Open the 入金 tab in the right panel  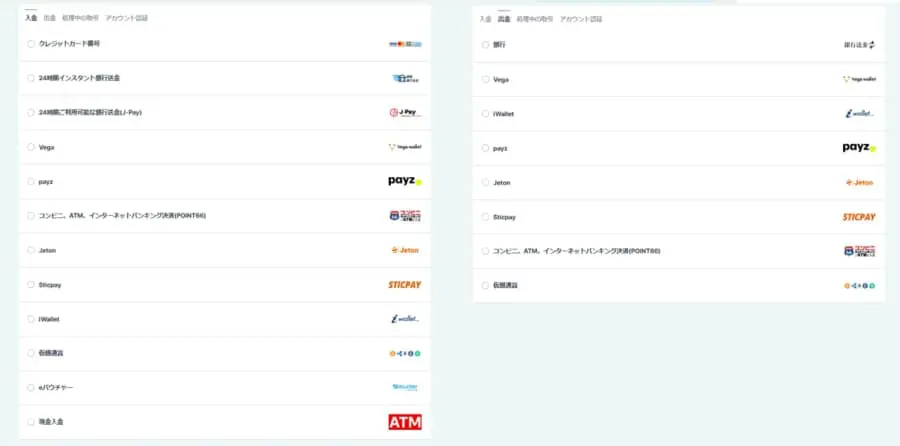pyautogui.click(x=486, y=19)
